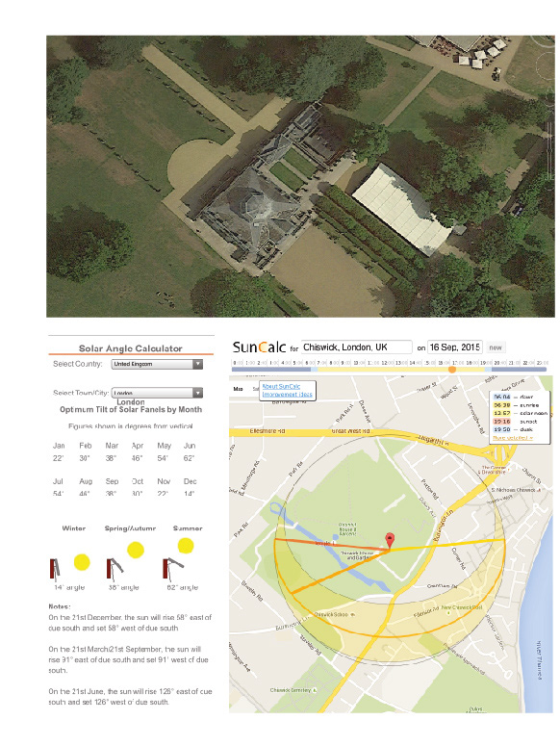Expand the More detailed times link

tap(513, 438)
